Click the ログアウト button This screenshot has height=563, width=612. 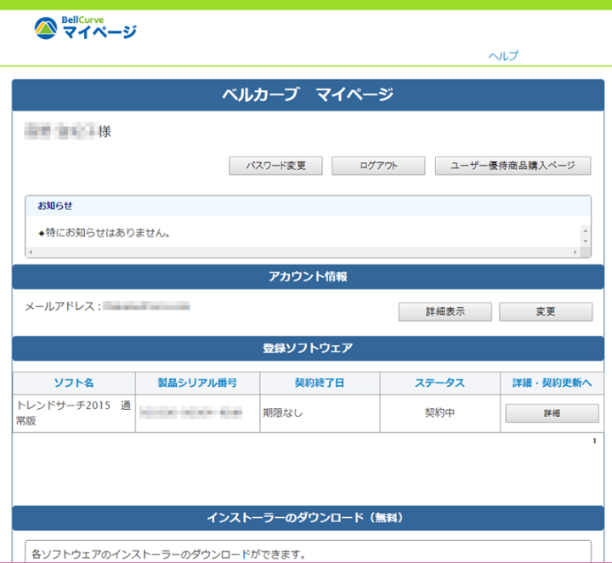click(x=378, y=166)
